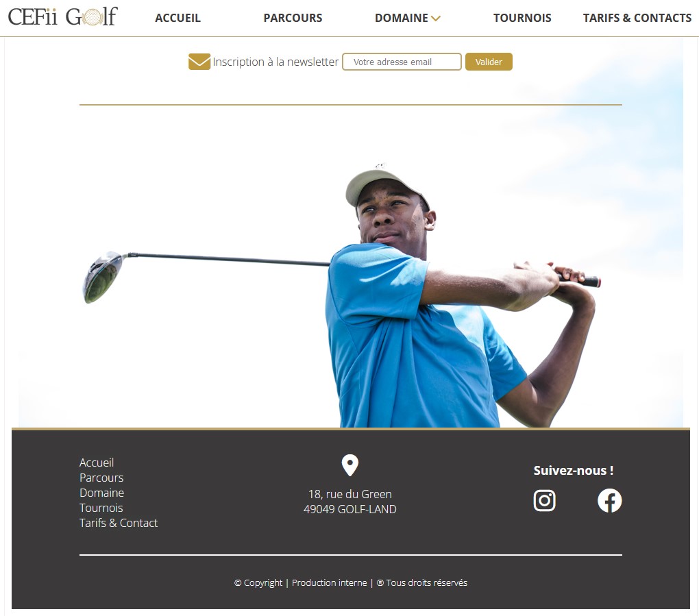Focus the Votre adresse email field
The image size is (699, 616).
point(402,62)
